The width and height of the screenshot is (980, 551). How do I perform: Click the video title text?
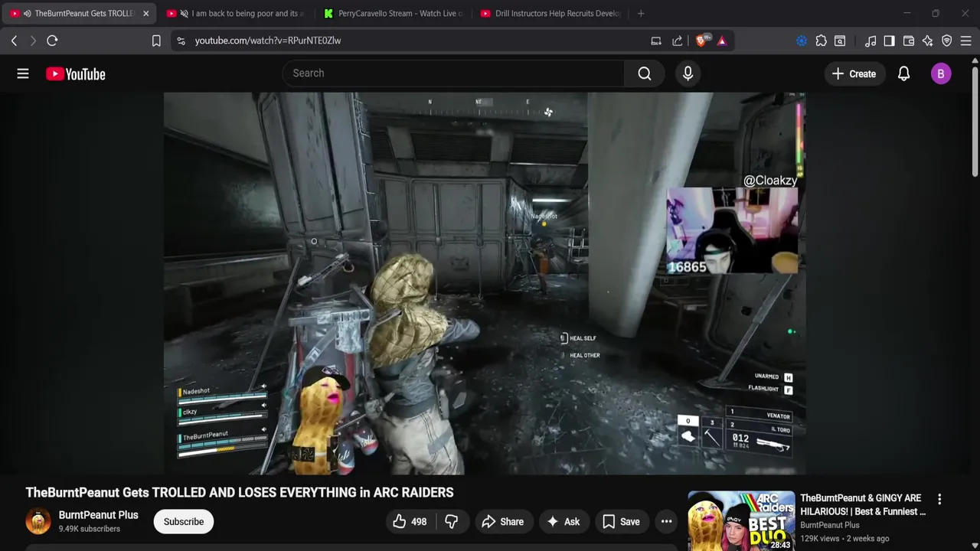tap(240, 493)
